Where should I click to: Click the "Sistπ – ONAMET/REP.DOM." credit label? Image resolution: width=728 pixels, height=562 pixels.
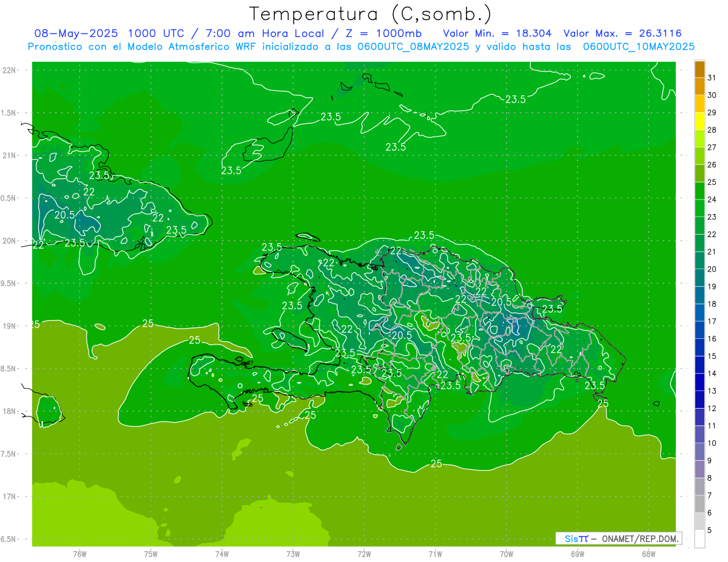click(x=619, y=538)
